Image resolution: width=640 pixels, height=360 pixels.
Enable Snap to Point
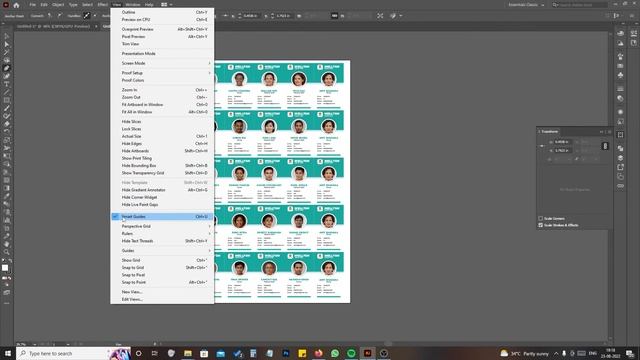(162, 282)
